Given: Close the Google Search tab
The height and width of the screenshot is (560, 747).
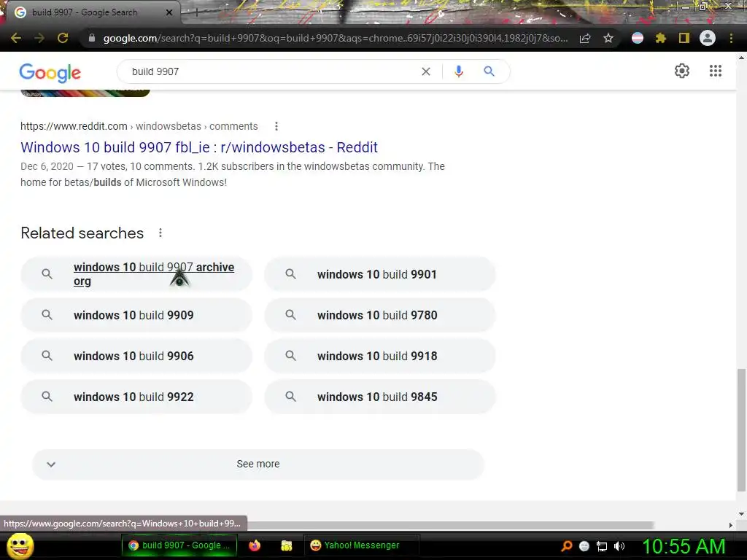Looking at the screenshot, I should tap(169, 12).
